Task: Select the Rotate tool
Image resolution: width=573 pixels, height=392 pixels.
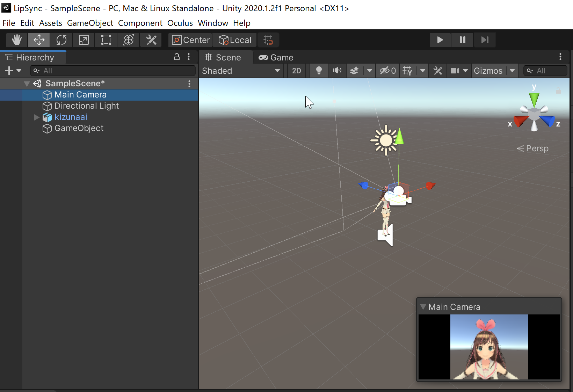Action: click(61, 40)
